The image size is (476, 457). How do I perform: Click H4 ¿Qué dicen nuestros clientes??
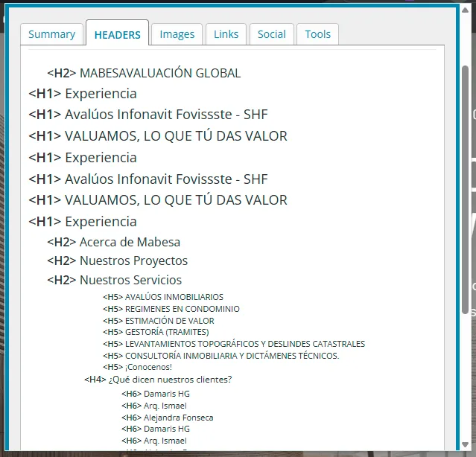158,380
